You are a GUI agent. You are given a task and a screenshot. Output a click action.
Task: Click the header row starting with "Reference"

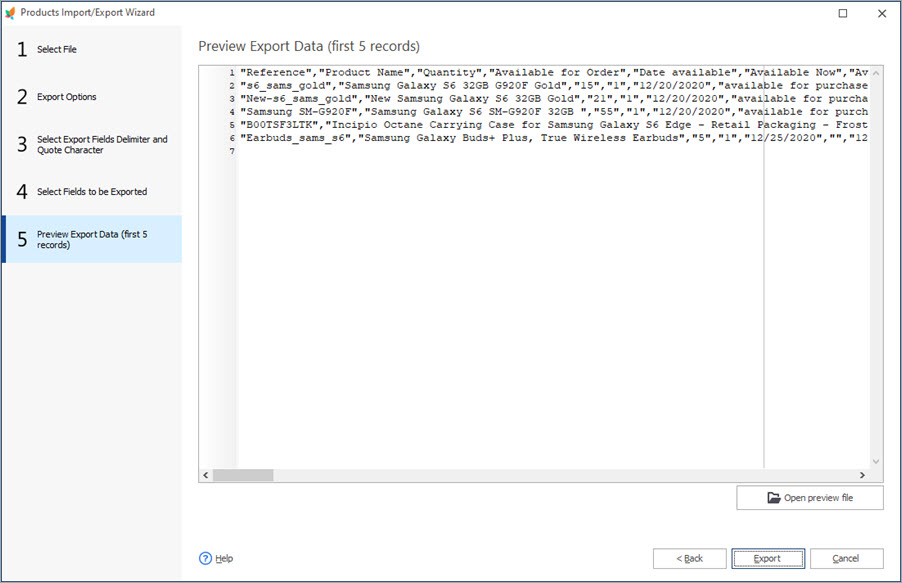[x=500, y=73]
